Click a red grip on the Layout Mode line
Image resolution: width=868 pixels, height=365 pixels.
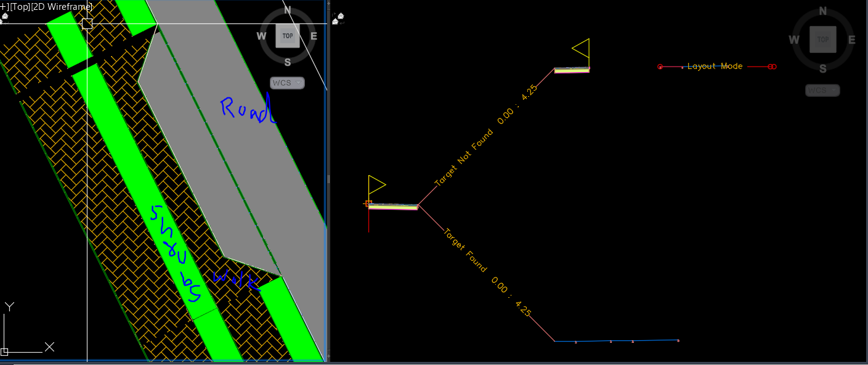(x=660, y=66)
